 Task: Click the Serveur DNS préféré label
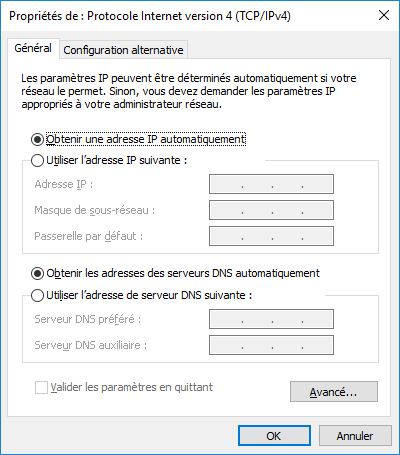pos(88,319)
